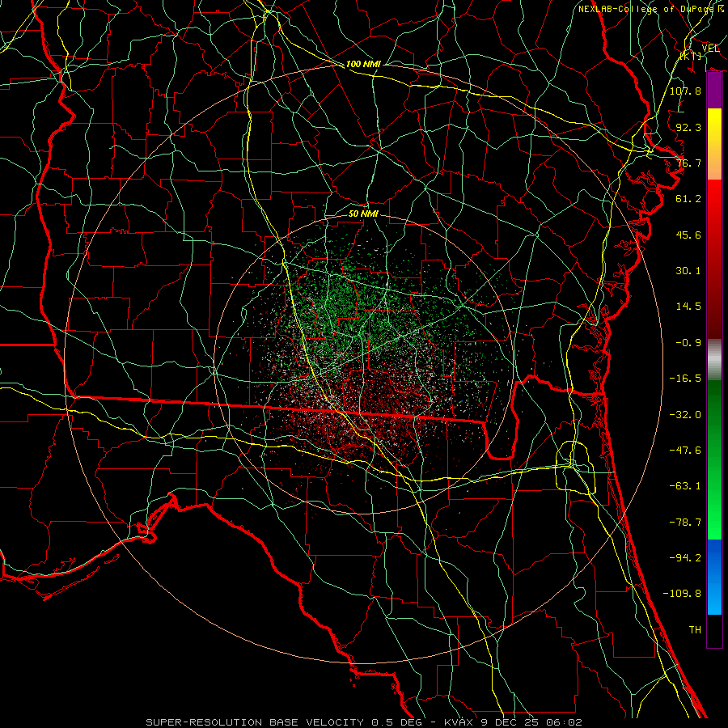The width and height of the screenshot is (728, 728).
Task: Click the -78.7 legend value
Action: (685, 522)
